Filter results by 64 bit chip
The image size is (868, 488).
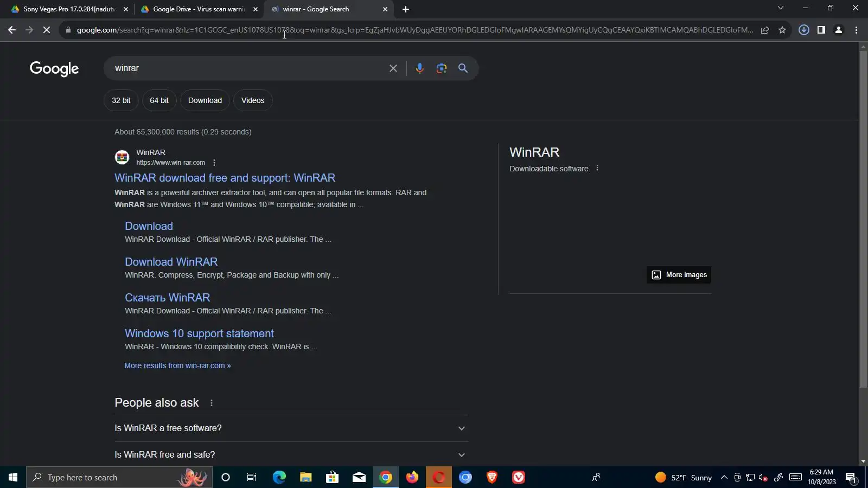(x=159, y=100)
